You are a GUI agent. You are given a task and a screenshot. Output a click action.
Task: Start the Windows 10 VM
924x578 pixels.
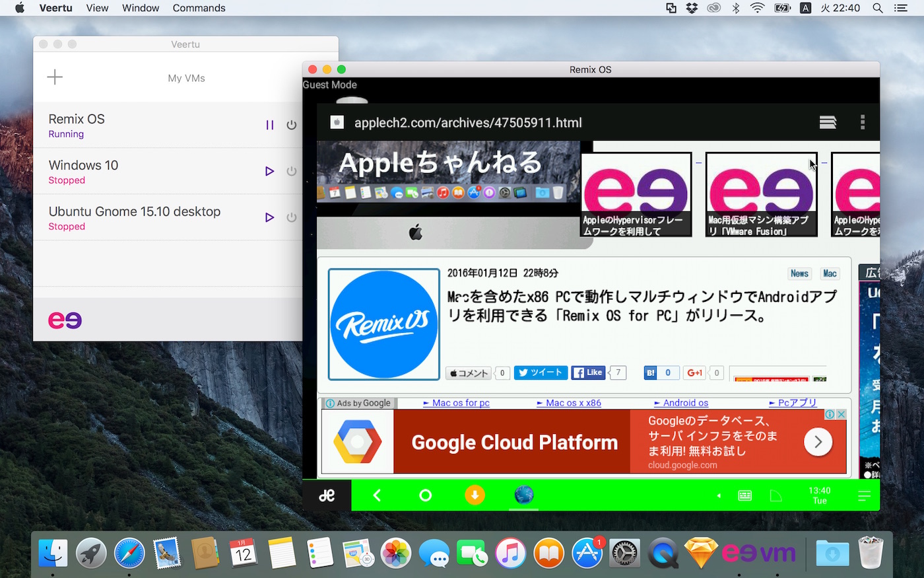(269, 171)
